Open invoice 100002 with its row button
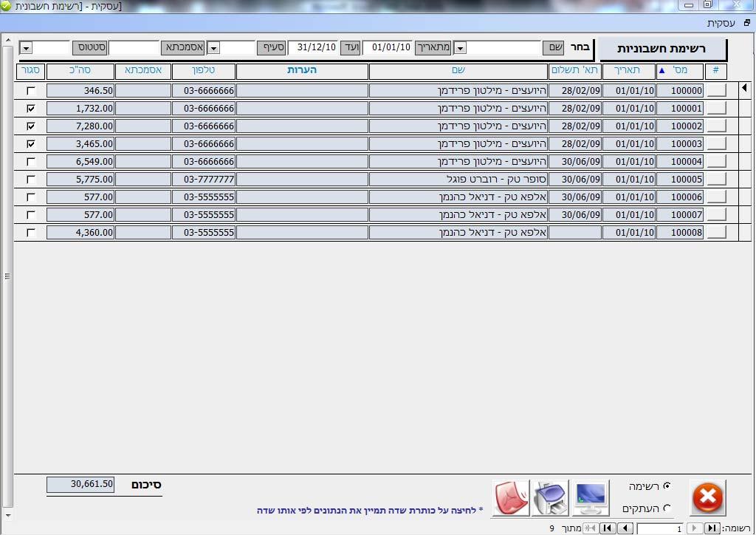The image size is (756, 535). tap(716, 126)
